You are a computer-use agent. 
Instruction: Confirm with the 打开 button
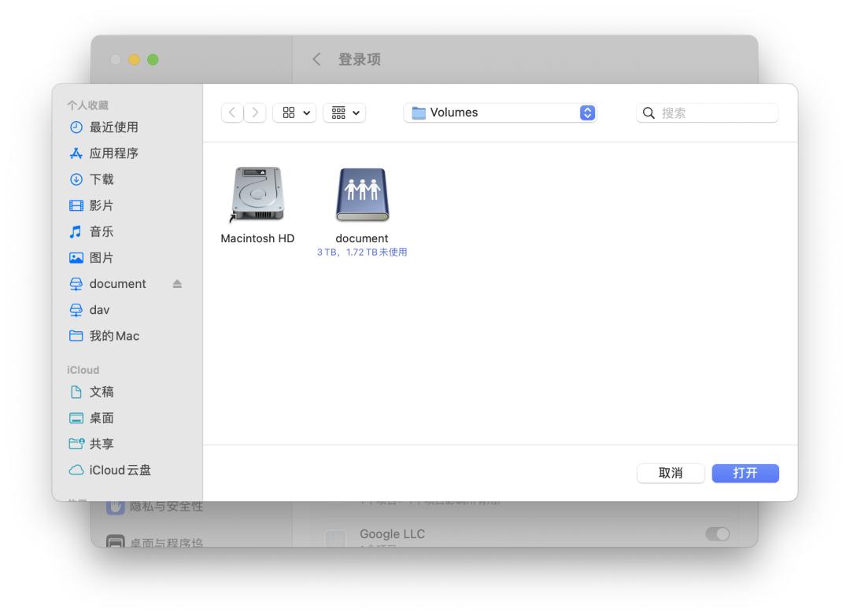pyautogui.click(x=745, y=473)
